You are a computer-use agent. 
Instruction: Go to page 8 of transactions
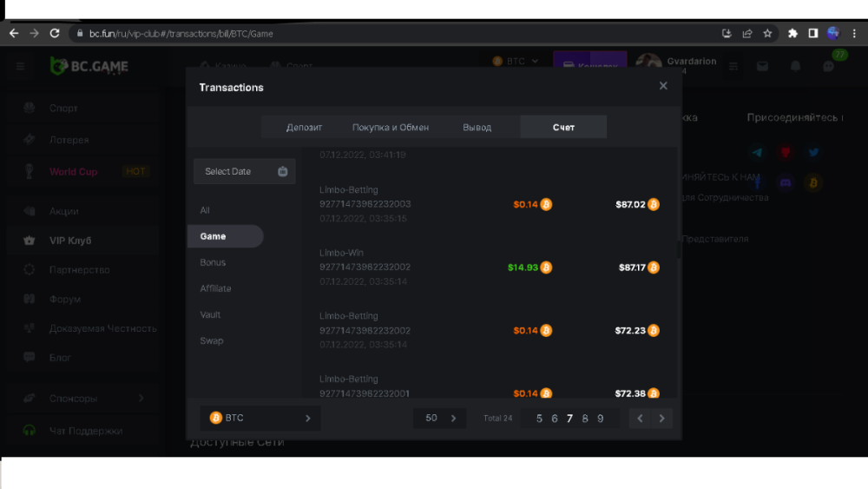[x=585, y=419]
